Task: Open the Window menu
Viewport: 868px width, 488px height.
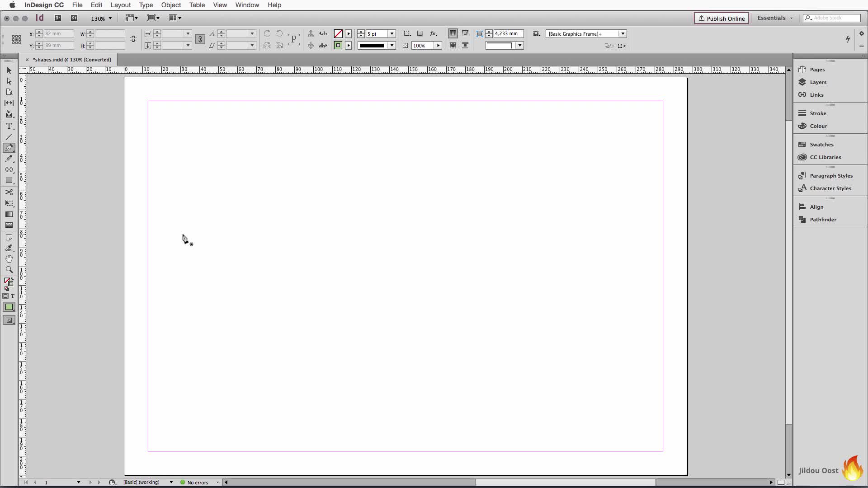Action: pos(247,5)
